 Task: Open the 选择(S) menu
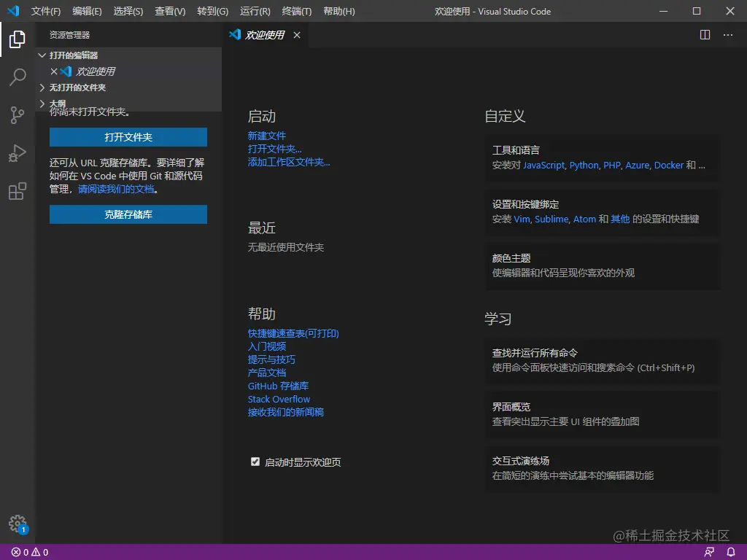pos(128,11)
